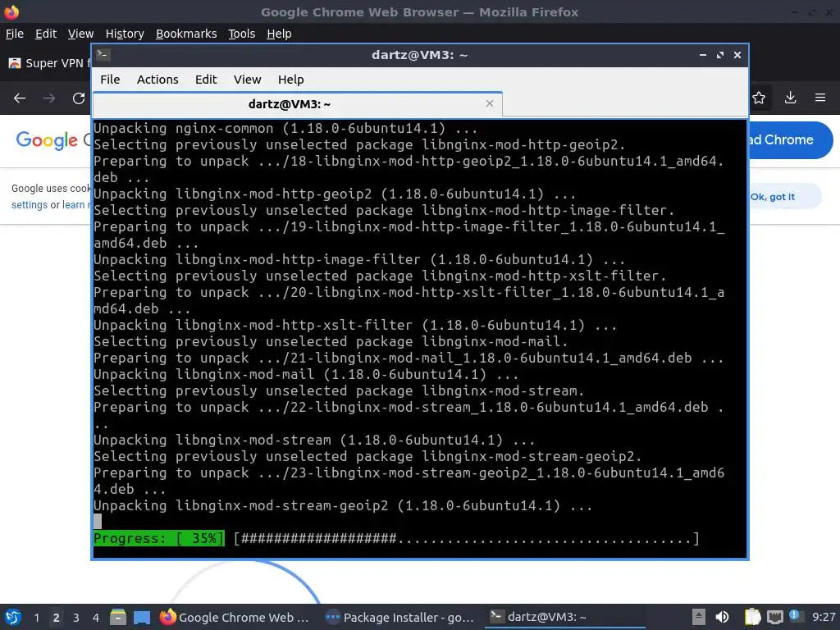
Task: Click the Download Chrome button
Action: pos(791,139)
